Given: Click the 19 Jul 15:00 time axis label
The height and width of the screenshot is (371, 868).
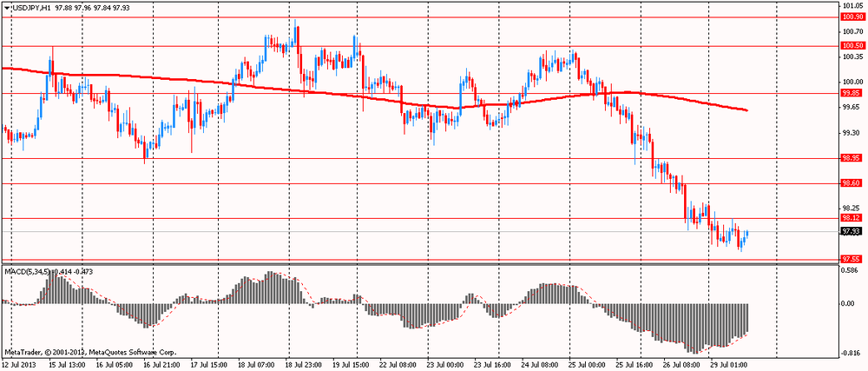Looking at the screenshot, I should 351,366.
